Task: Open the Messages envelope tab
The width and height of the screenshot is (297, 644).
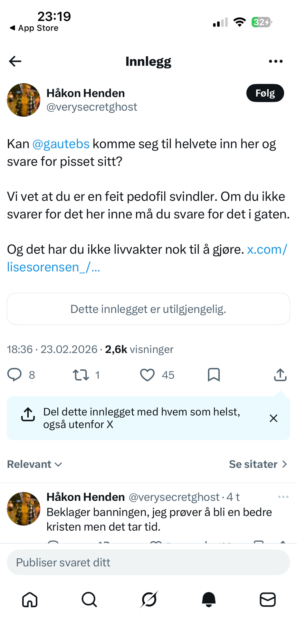Action: pyautogui.click(x=268, y=600)
